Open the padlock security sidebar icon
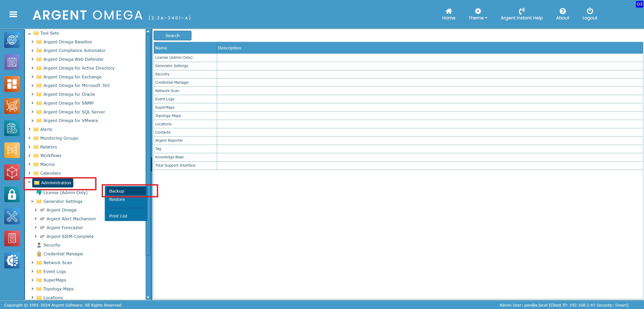 click(12, 194)
